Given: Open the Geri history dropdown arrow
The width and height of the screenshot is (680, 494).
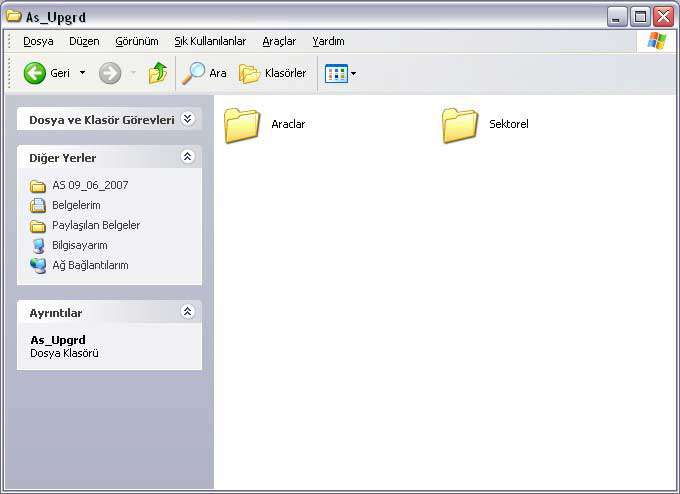Looking at the screenshot, I should pos(82,73).
